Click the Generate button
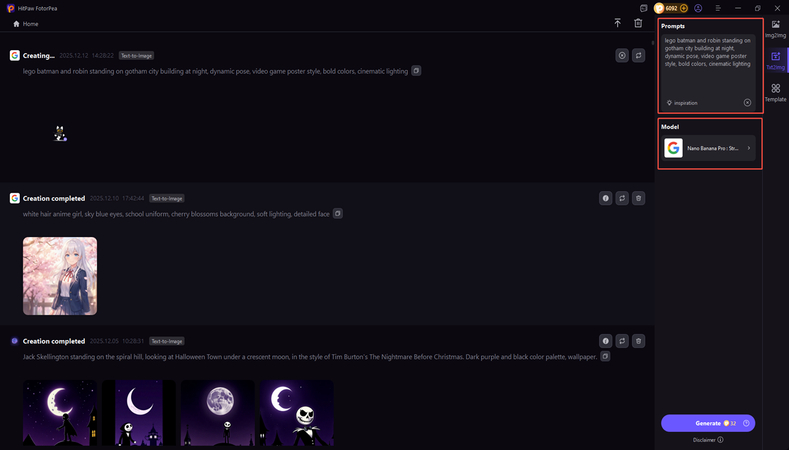Viewport: 789px width, 450px height. click(708, 423)
